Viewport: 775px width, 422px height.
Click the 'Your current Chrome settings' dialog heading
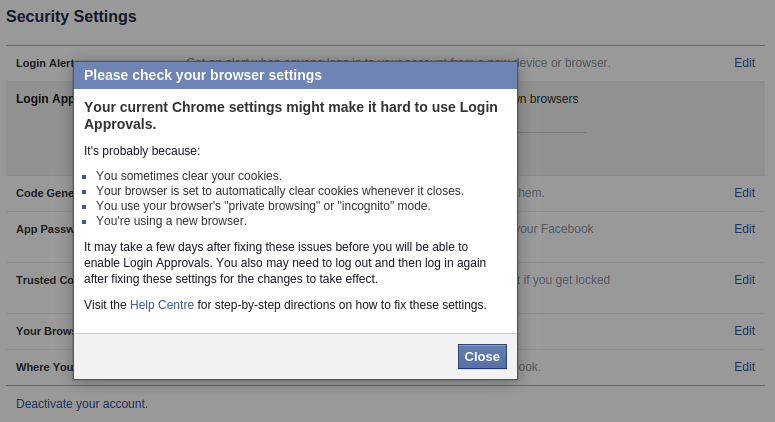pyautogui.click(x=289, y=115)
